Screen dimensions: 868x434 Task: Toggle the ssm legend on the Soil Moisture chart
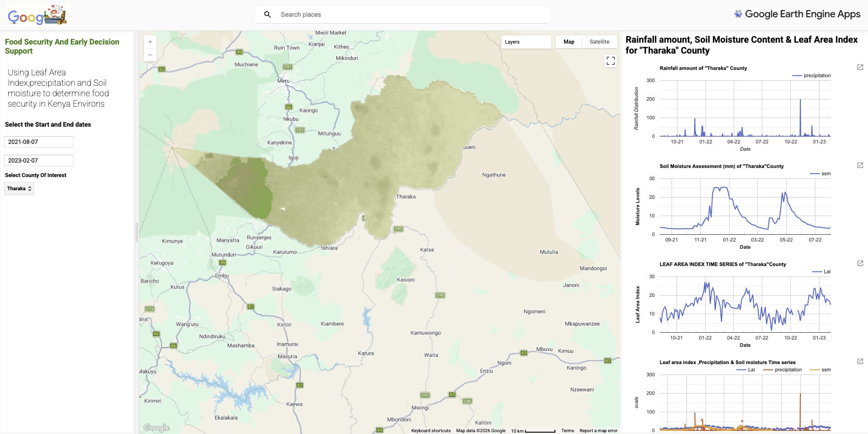826,173
